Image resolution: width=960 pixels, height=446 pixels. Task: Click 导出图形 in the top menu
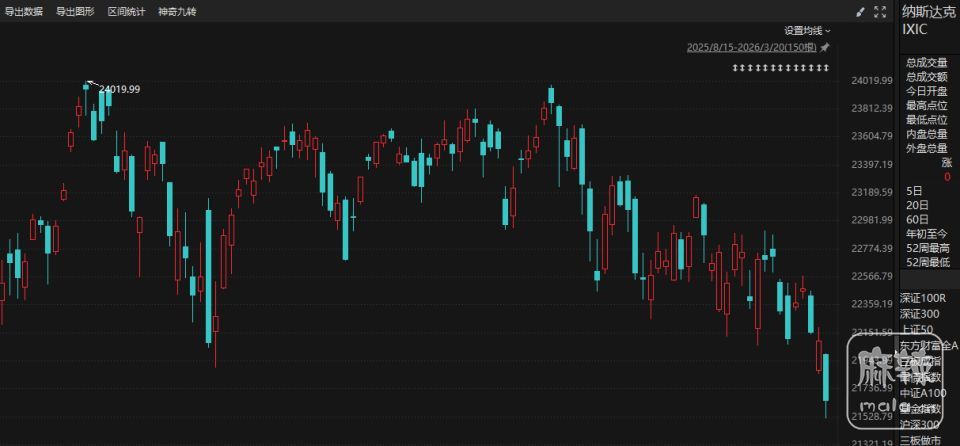(x=74, y=12)
